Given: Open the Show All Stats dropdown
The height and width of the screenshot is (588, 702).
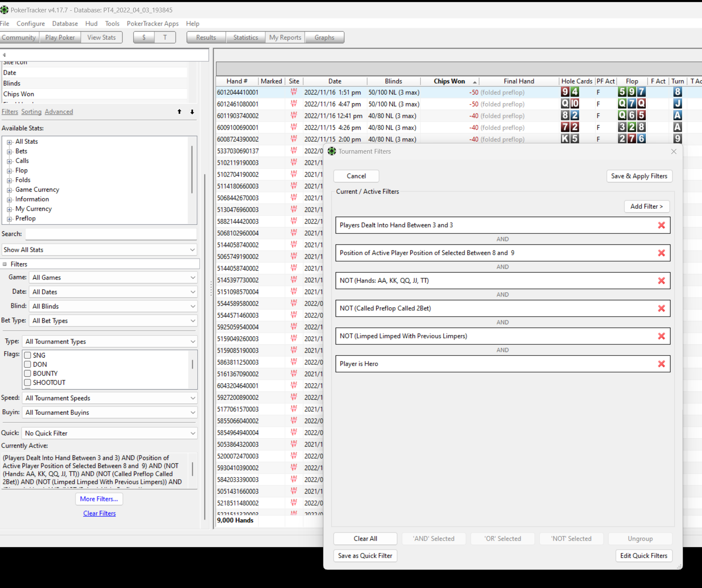Looking at the screenshot, I should coord(99,250).
